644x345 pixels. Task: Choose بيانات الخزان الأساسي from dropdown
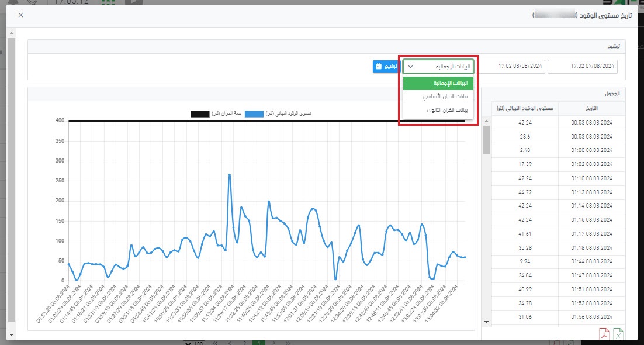pyautogui.click(x=438, y=96)
